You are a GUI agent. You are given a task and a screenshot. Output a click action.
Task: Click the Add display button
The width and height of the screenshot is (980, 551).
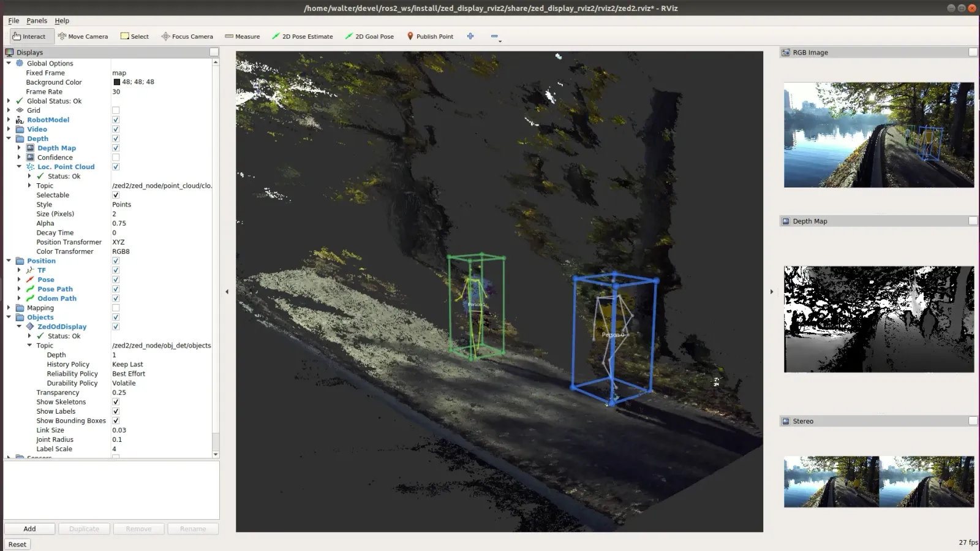(x=29, y=529)
